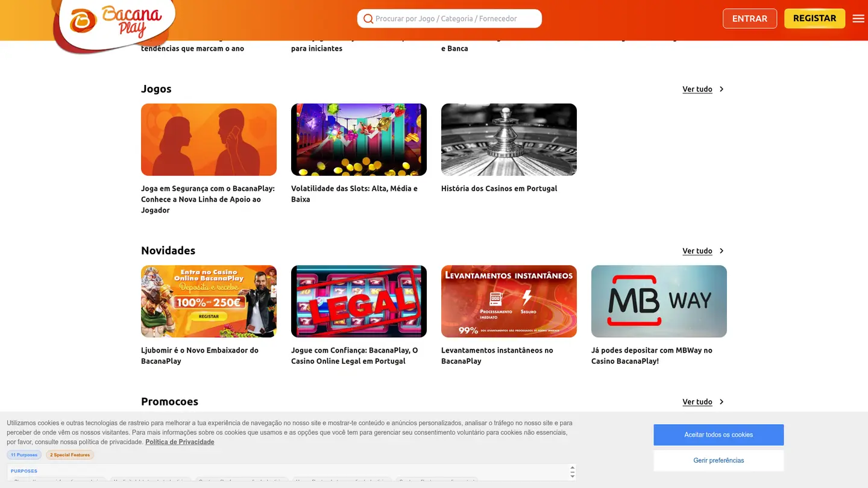
Task: Open the roulette wheel article thumbnail
Action: click(x=509, y=140)
